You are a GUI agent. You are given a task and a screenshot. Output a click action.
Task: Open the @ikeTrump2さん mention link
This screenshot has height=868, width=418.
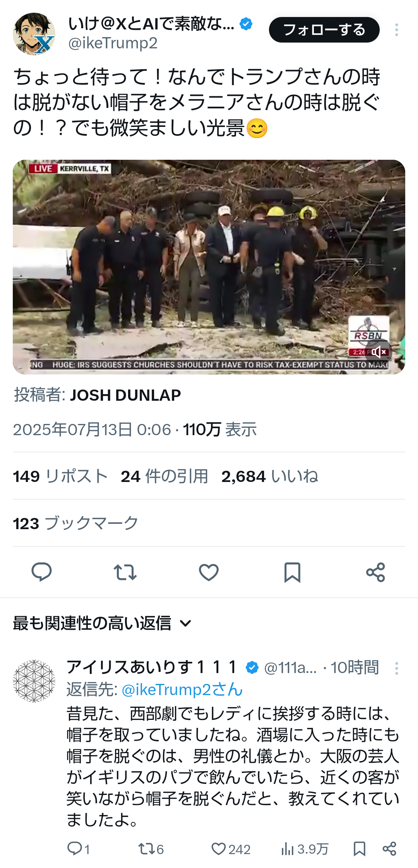[x=182, y=689]
